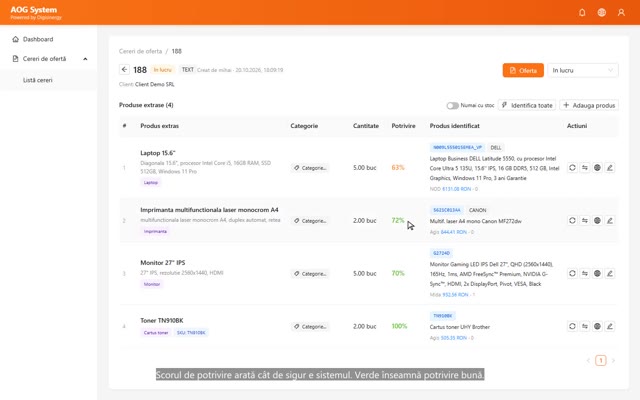640x400 pixels.
Task: Click the Canon printer SKU tag
Action: [447, 210]
